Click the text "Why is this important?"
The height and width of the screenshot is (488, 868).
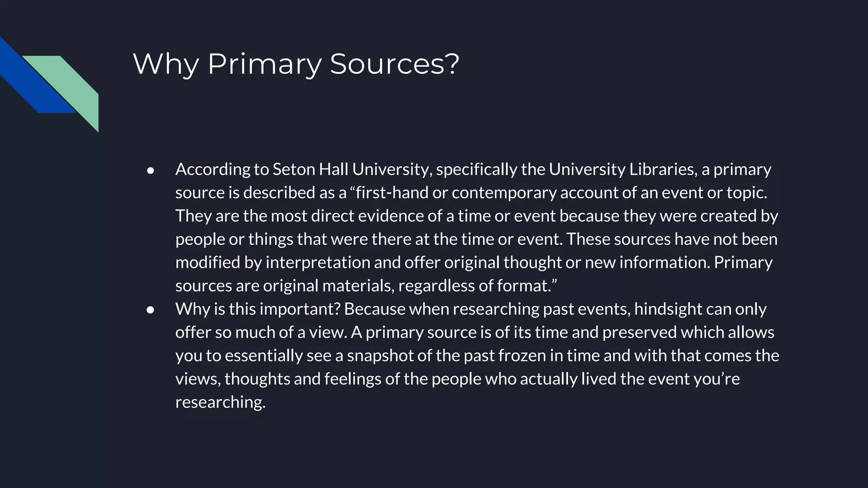pos(258,309)
